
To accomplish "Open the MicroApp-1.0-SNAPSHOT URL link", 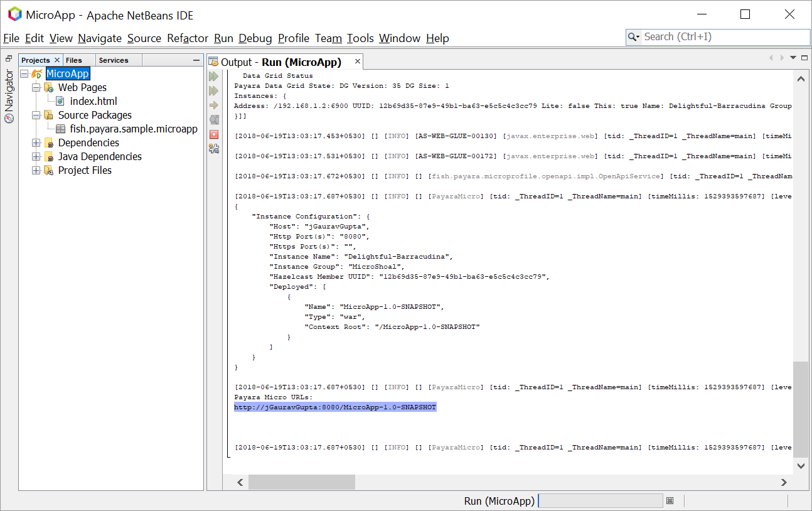I will 334,407.
